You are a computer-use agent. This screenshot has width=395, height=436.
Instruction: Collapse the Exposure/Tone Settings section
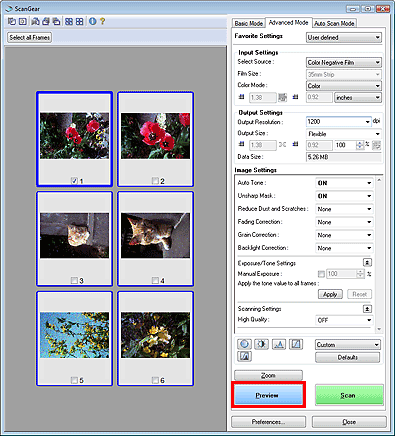tap(367, 263)
